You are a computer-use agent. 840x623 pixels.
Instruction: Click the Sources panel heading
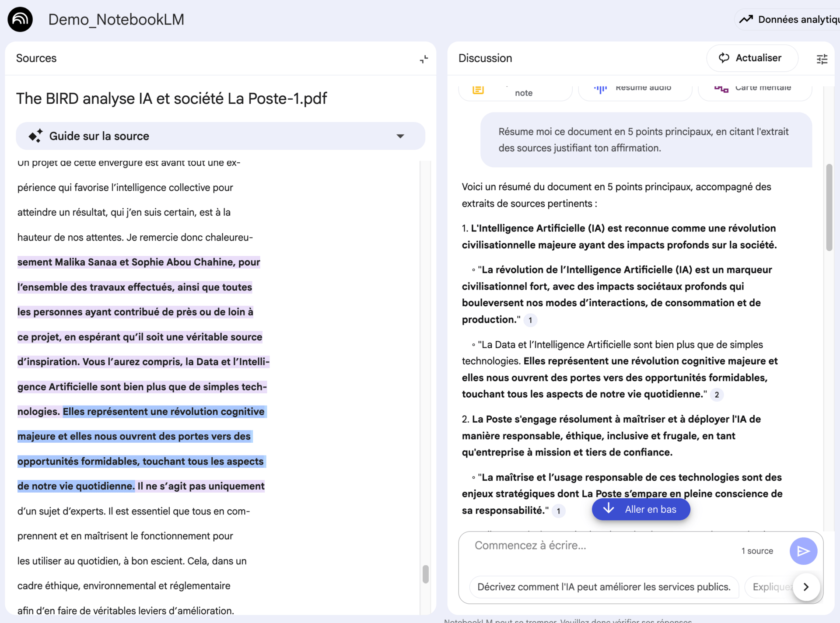point(36,58)
